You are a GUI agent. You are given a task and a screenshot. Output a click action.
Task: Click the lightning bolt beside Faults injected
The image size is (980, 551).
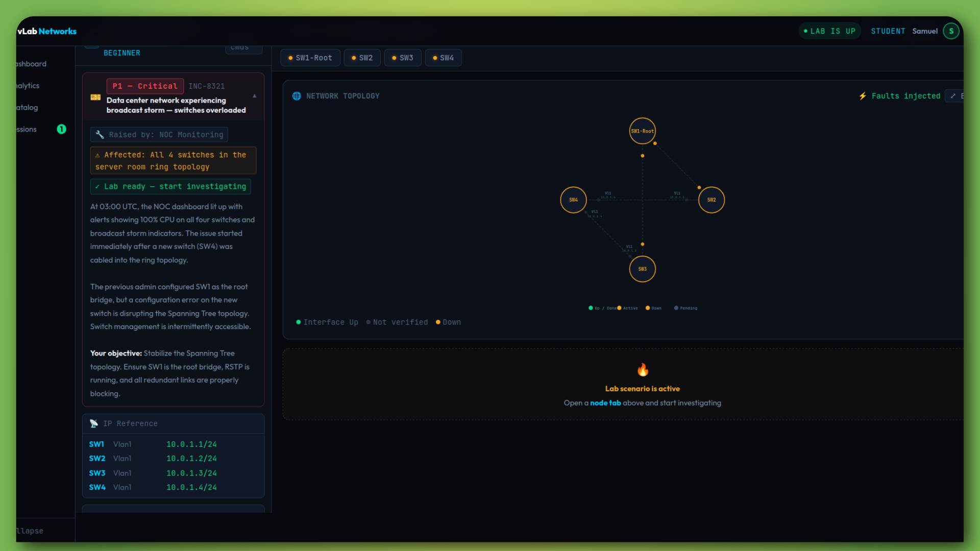pyautogui.click(x=863, y=95)
